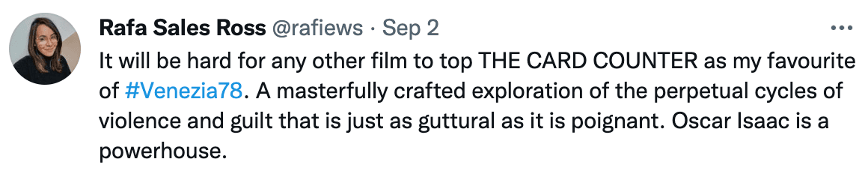Click the text THE CARD COUNTER
The height and width of the screenshot is (174, 868).
coord(588,61)
